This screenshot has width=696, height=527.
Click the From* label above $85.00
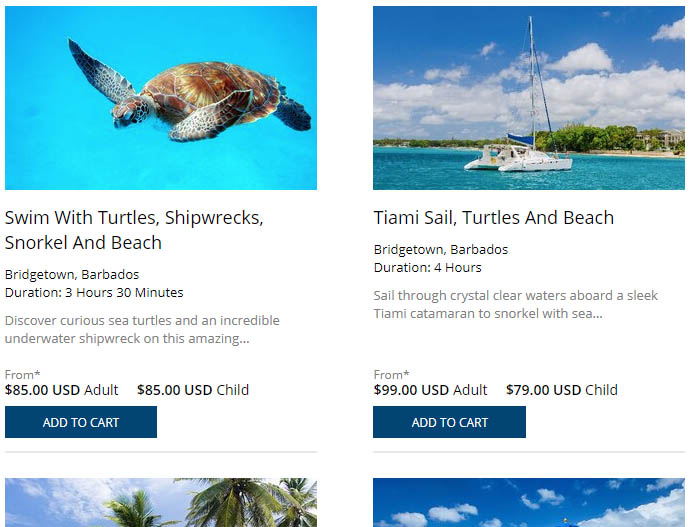(23, 374)
